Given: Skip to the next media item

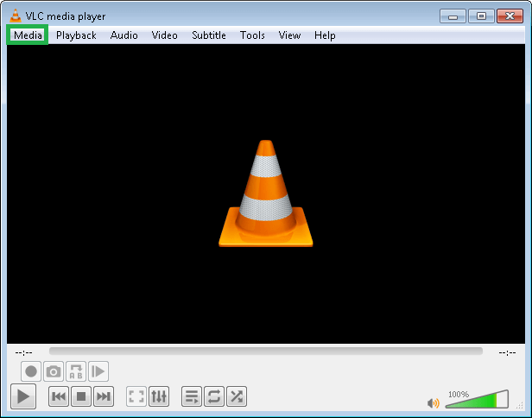Looking at the screenshot, I should (x=104, y=396).
